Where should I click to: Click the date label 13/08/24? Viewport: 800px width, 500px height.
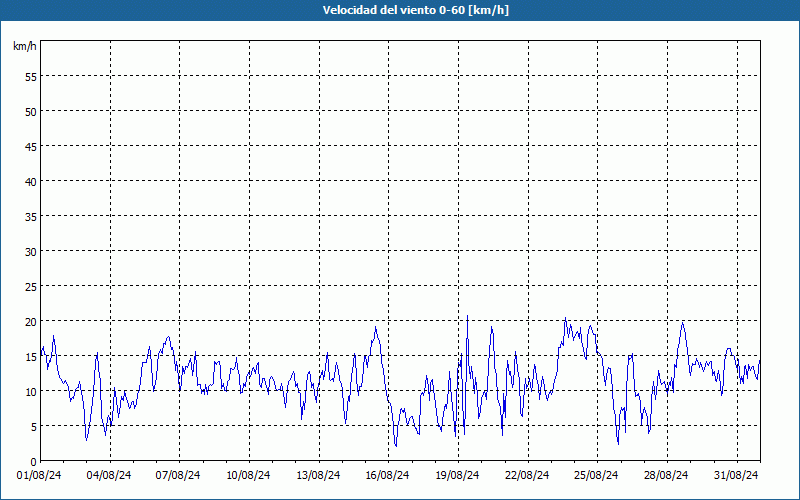[318, 475]
